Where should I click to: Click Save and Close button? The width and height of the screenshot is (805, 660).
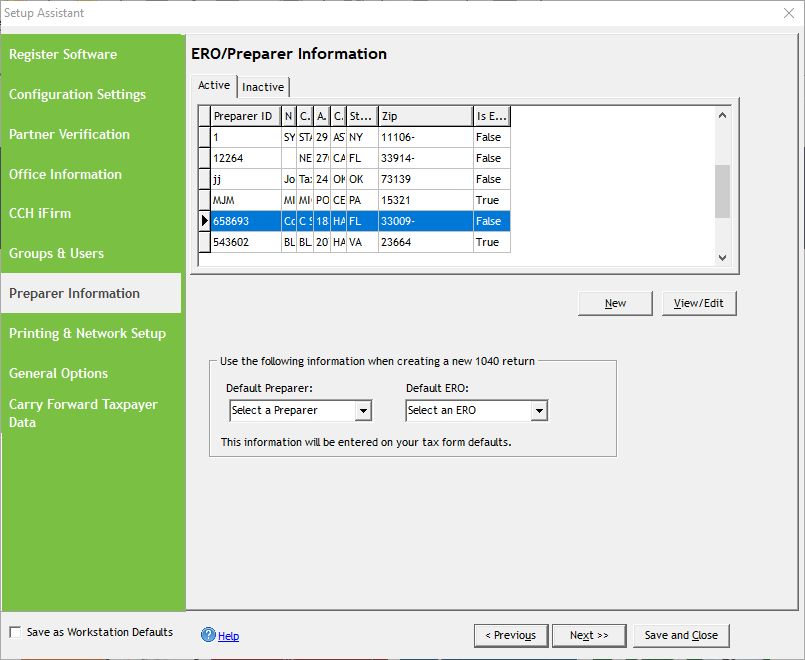pyautogui.click(x=680, y=635)
